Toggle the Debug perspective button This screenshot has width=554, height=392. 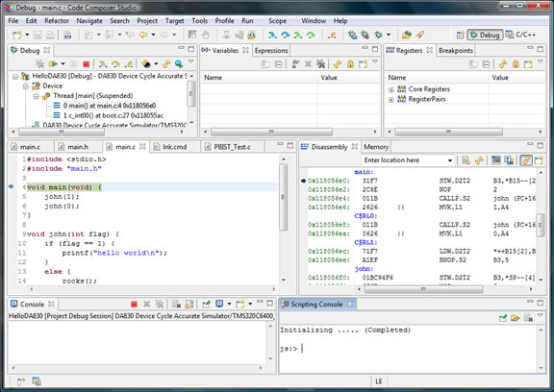click(x=485, y=35)
